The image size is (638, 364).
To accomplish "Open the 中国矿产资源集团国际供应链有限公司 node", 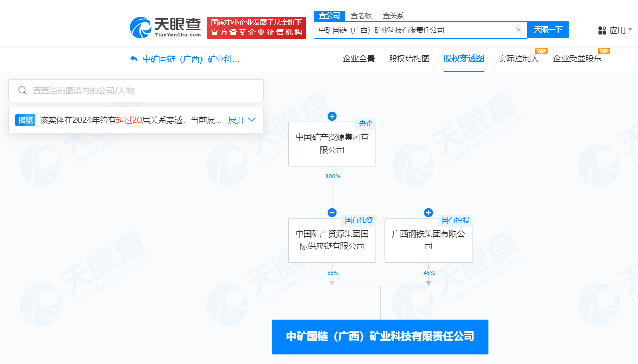I will 332,240.
